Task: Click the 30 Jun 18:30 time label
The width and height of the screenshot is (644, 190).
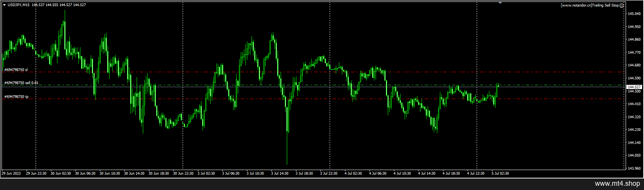Action: 159,173
